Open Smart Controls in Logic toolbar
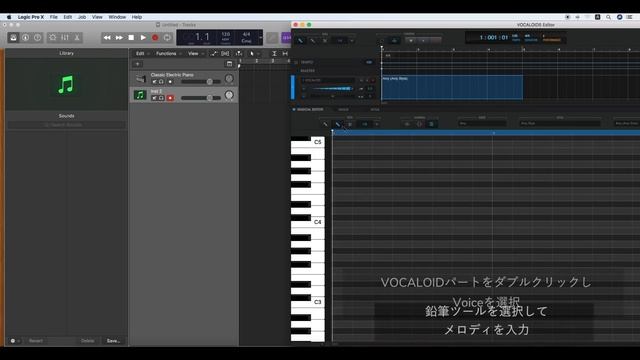Viewport: 640px width, 360px height. (53, 38)
